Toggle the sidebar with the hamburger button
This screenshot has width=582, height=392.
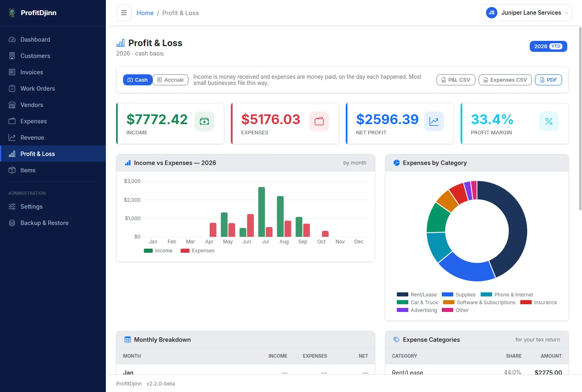(124, 13)
